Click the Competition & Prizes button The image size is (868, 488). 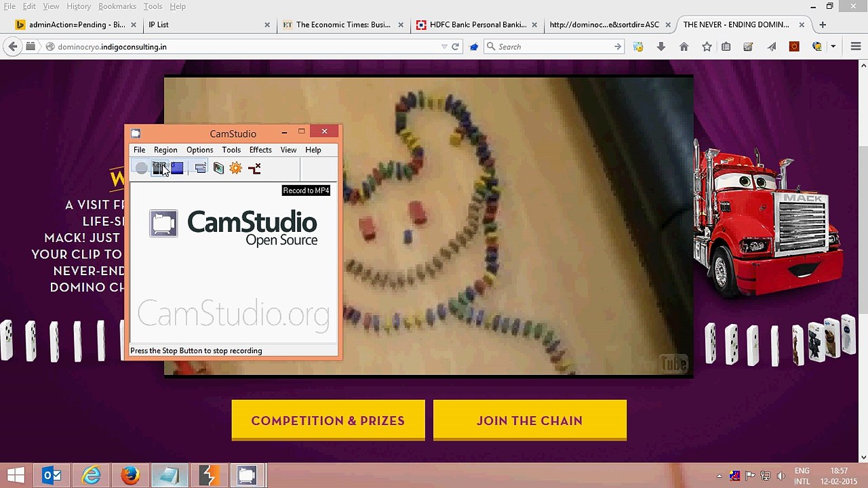tap(328, 420)
